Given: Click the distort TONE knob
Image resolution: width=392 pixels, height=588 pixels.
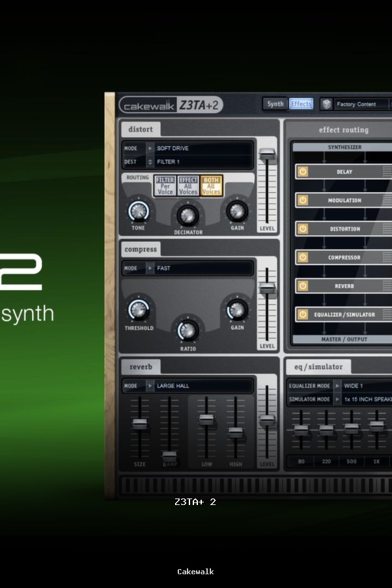Looking at the screenshot, I should click(139, 211).
